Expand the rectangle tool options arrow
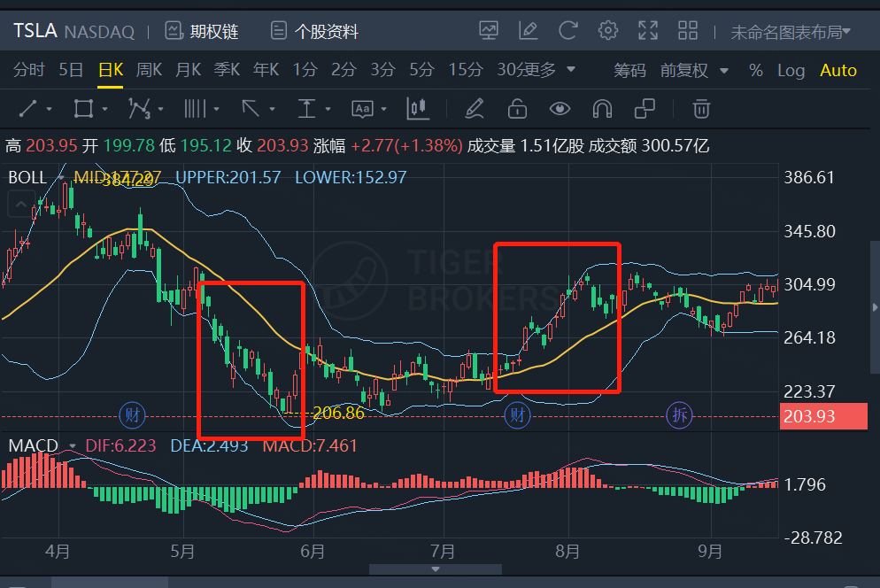Screen dimensions: 880x588 [104, 109]
